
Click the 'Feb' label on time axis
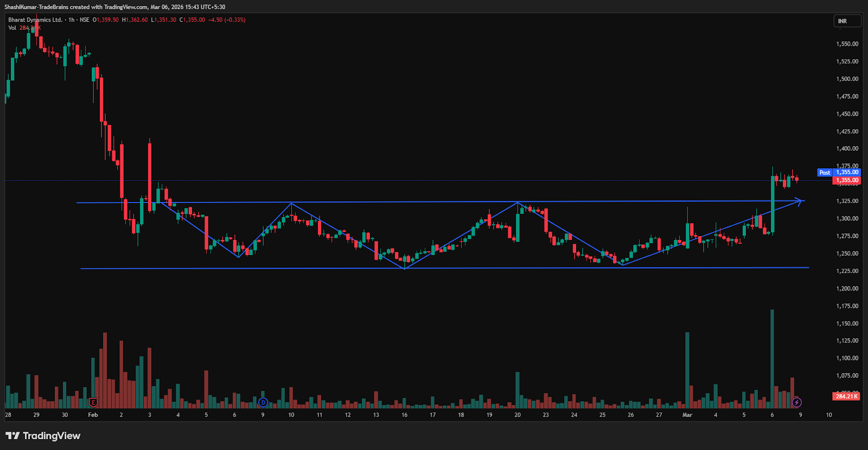[x=93, y=415]
